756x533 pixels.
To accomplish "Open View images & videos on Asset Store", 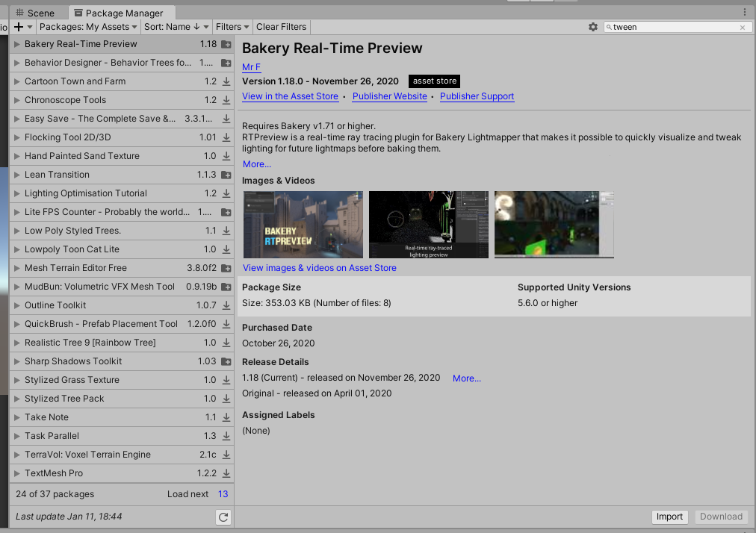I will point(320,268).
